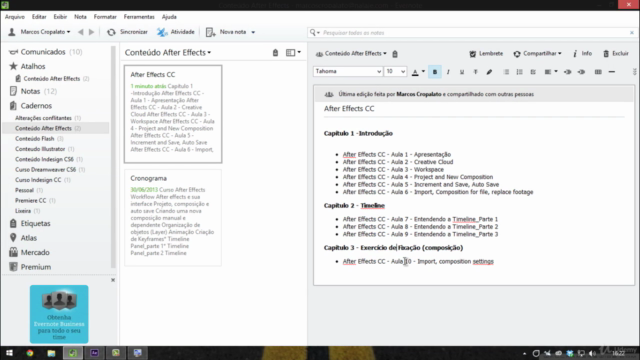Viewport: 640px width, 360px height.
Task: Click the Lembrete reminder button
Action: pyautogui.click(x=486, y=53)
